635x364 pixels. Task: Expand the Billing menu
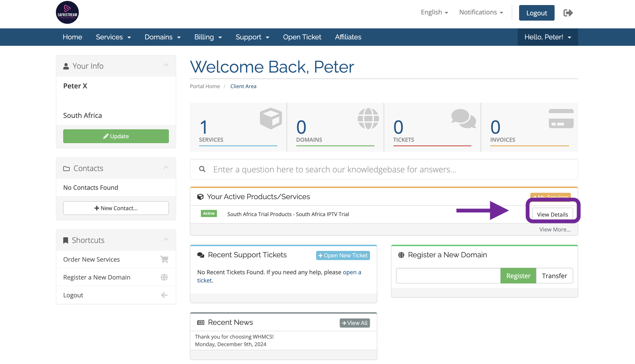click(x=208, y=37)
